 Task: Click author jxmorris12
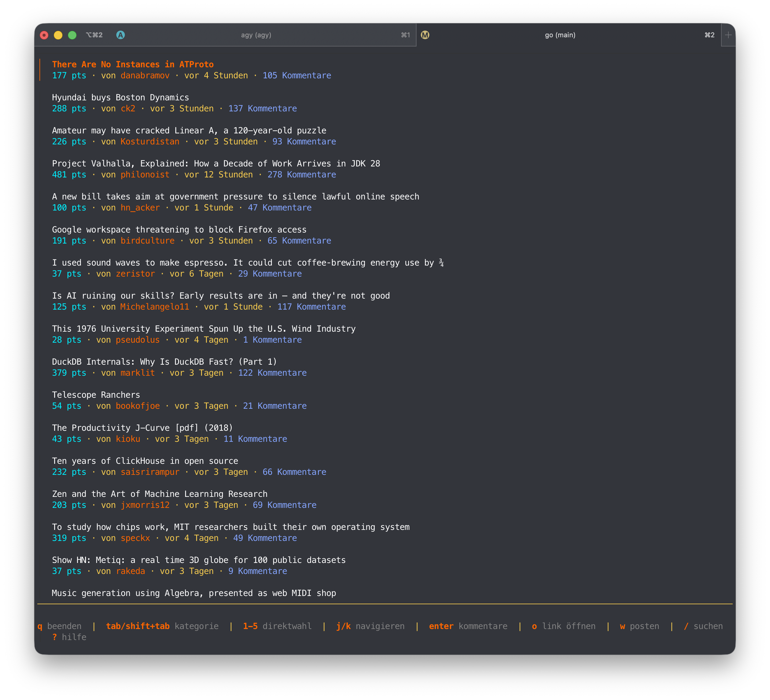coord(145,505)
